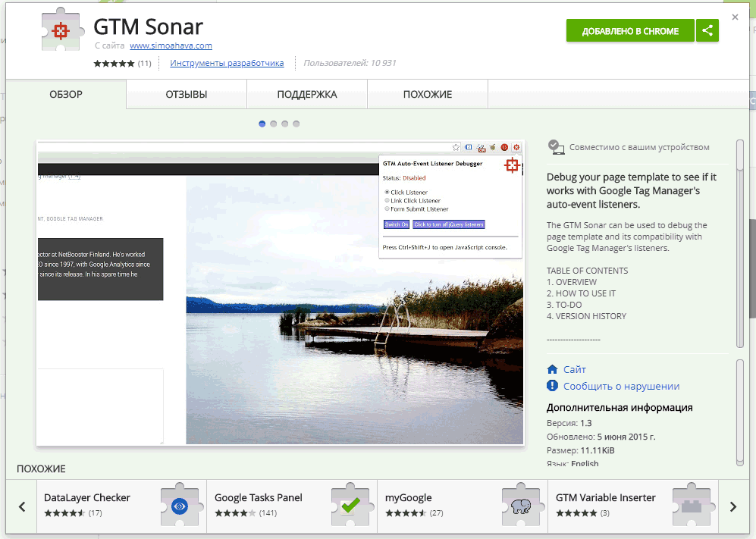Select the second screenshot carousel dot
The width and height of the screenshot is (756, 539).
(x=274, y=124)
